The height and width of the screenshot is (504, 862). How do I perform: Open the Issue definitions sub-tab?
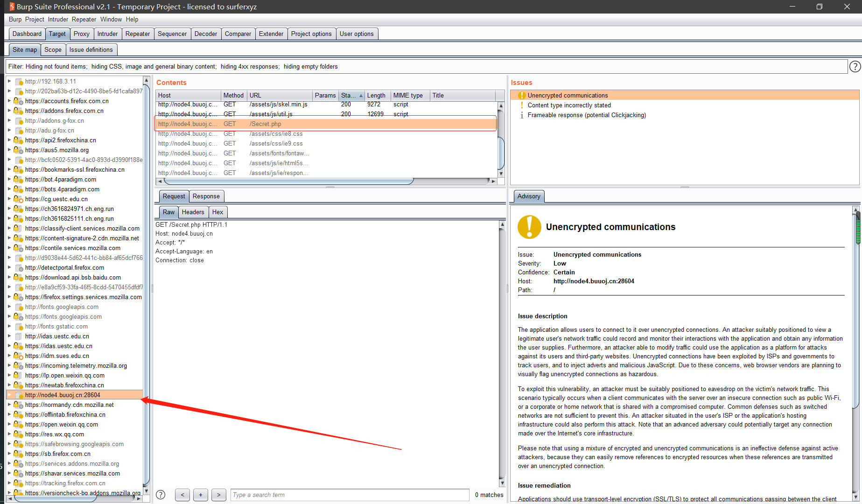coord(91,49)
